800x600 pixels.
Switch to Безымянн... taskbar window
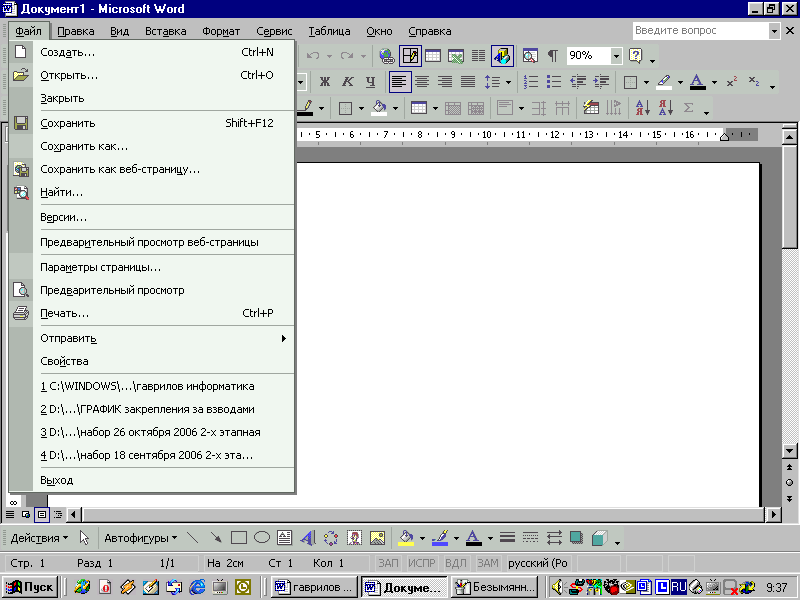(x=494, y=587)
